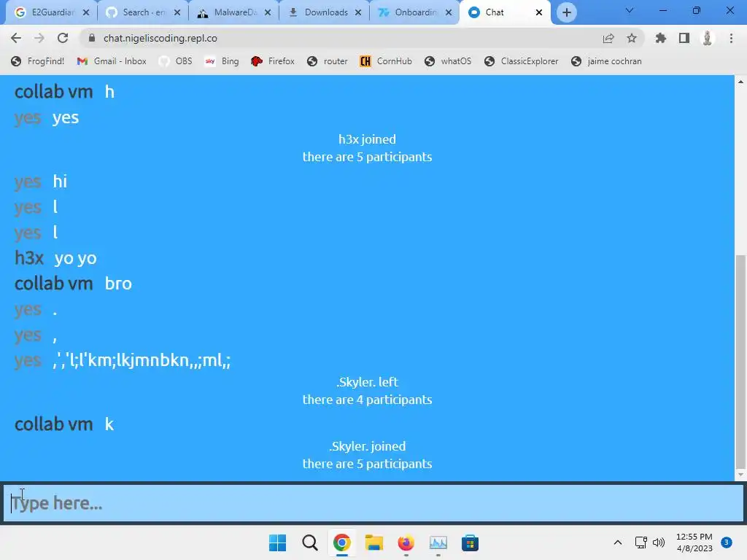Click the '.Skyler. joined' notice
Screen dimensions: 747x560
pyautogui.click(x=368, y=446)
